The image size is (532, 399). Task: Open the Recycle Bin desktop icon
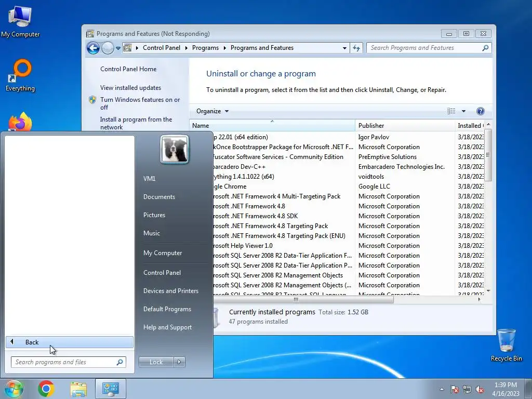point(506,345)
